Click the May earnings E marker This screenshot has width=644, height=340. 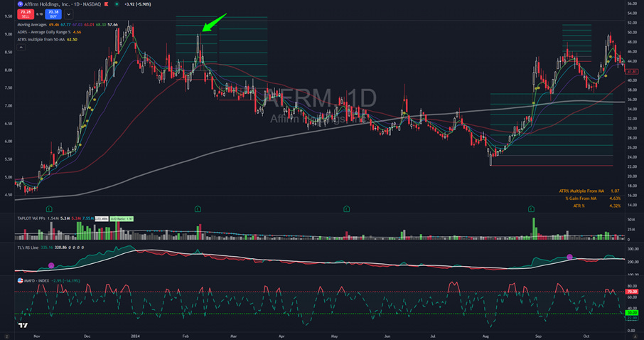pos(347,209)
